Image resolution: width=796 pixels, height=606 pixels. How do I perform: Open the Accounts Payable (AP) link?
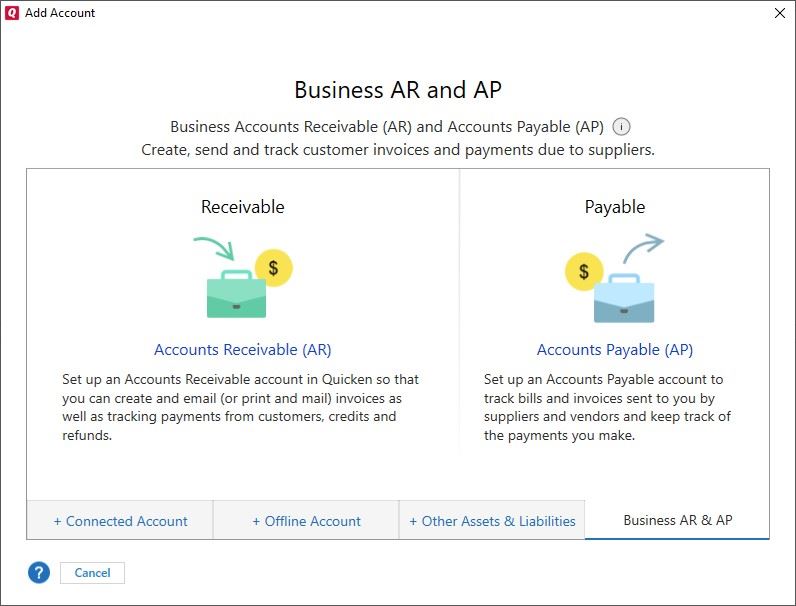[615, 350]
